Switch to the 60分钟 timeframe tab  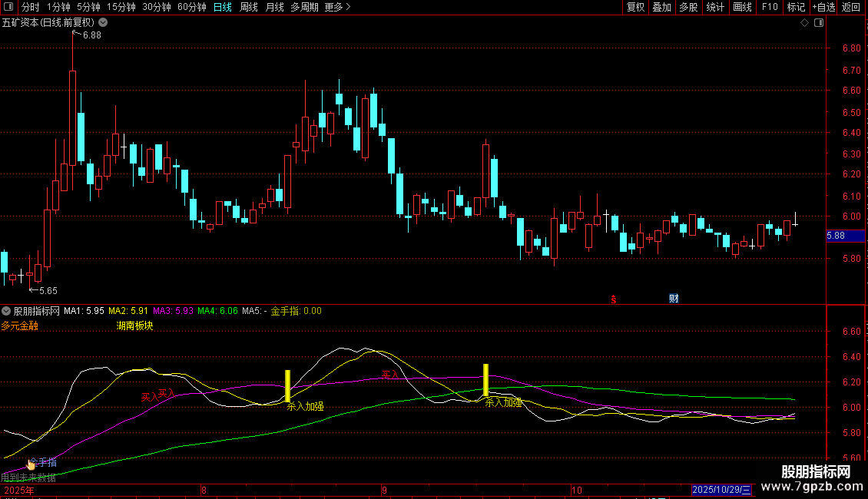(191, 7)
